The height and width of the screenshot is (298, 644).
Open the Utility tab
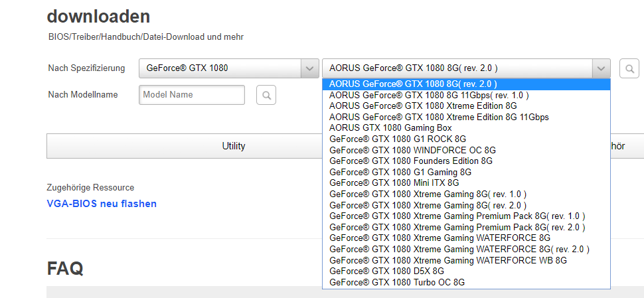(234, 146)
